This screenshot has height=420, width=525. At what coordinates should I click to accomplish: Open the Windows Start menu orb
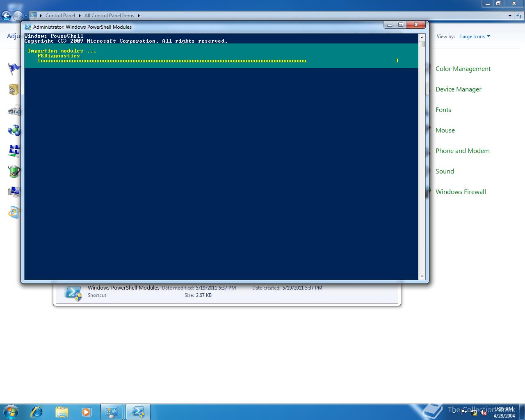click(11, 411)
